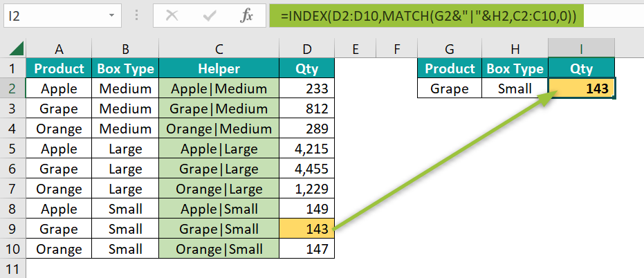Select cell H2 containing Small
Screen dimensions: 644x278
pos(515,89)
